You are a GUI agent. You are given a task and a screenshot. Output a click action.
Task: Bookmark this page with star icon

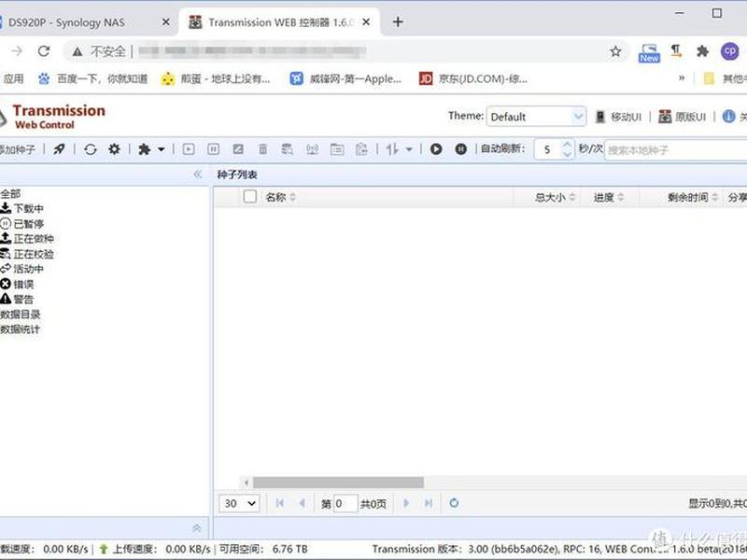click(615, 51)
